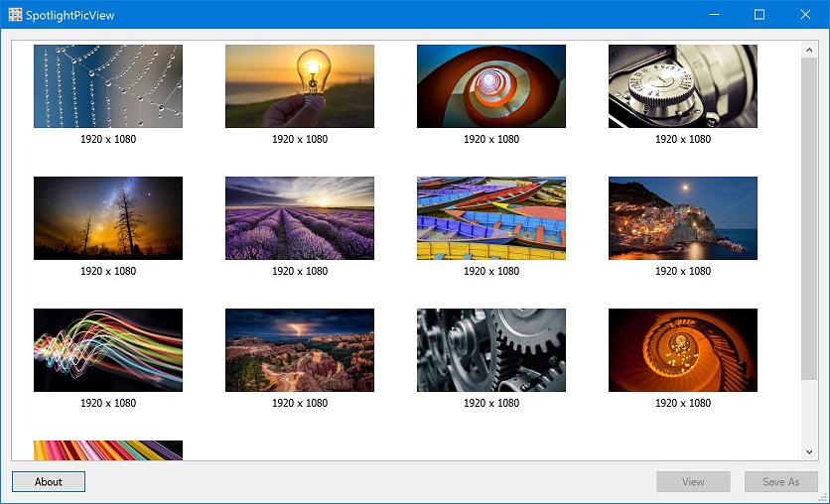Select the canyon lightning storm thumbnail
This screenshot has height=504, width=830.
(x=300, y=350)
